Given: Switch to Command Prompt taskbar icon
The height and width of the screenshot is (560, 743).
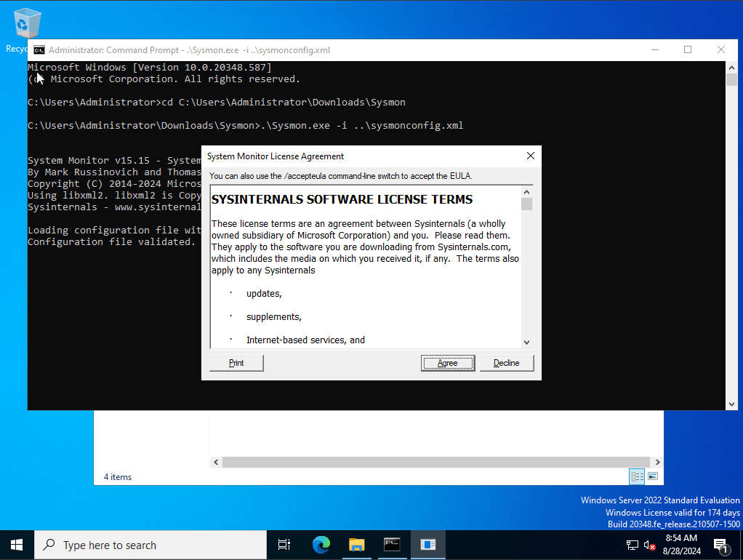Looking at the screenshot, I should pyautogui.click(x=392, y=545).
